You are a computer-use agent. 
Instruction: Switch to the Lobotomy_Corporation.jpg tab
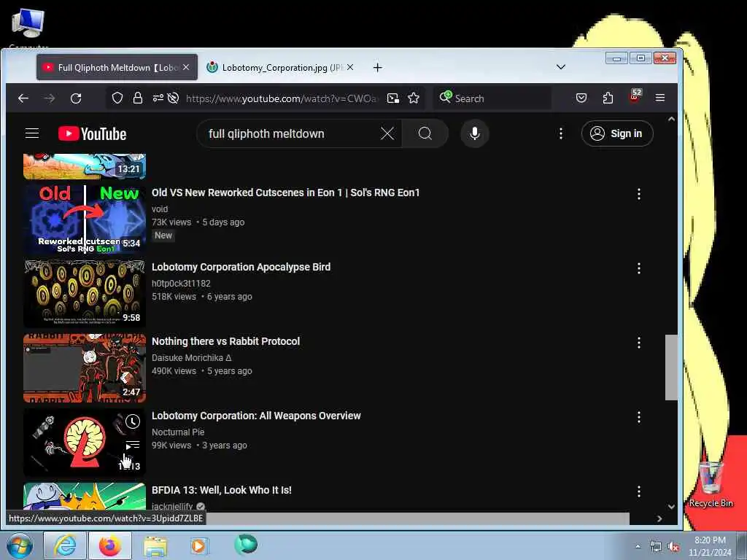281,68
